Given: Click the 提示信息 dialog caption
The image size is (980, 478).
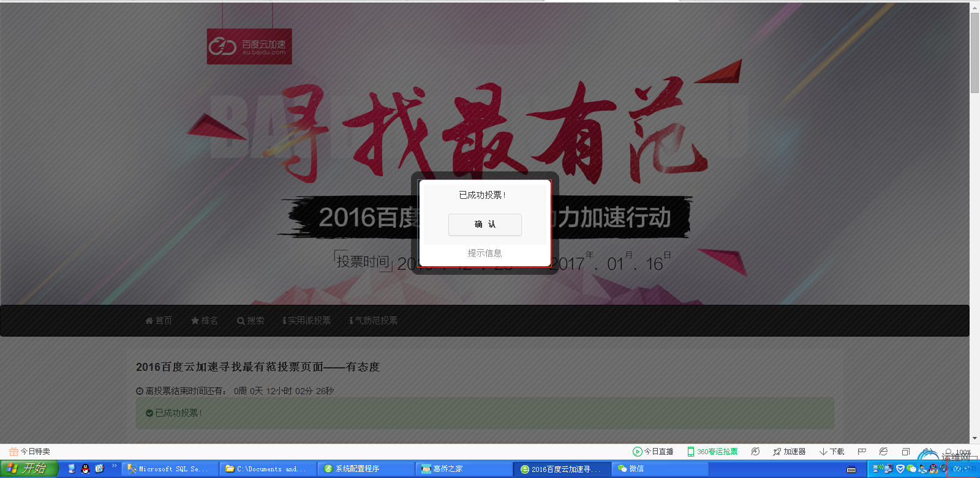Looking at the screenshot, I should pos(484,253).
